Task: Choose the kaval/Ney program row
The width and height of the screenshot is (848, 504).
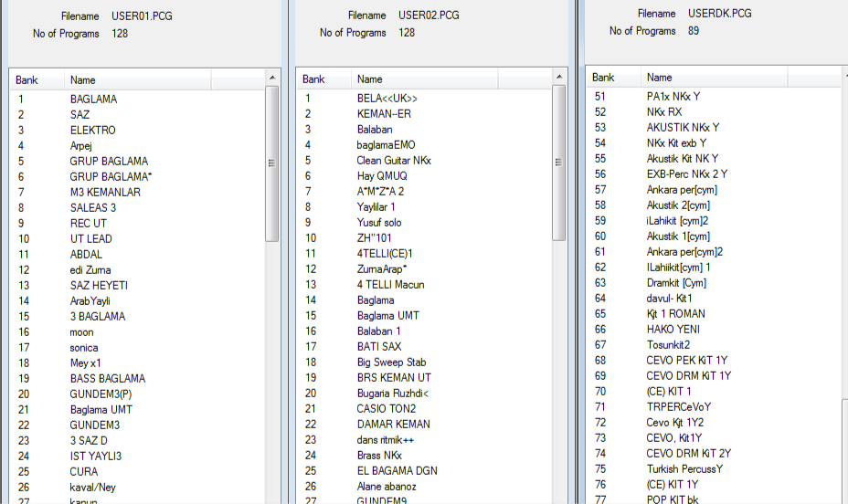Action: 93,488
